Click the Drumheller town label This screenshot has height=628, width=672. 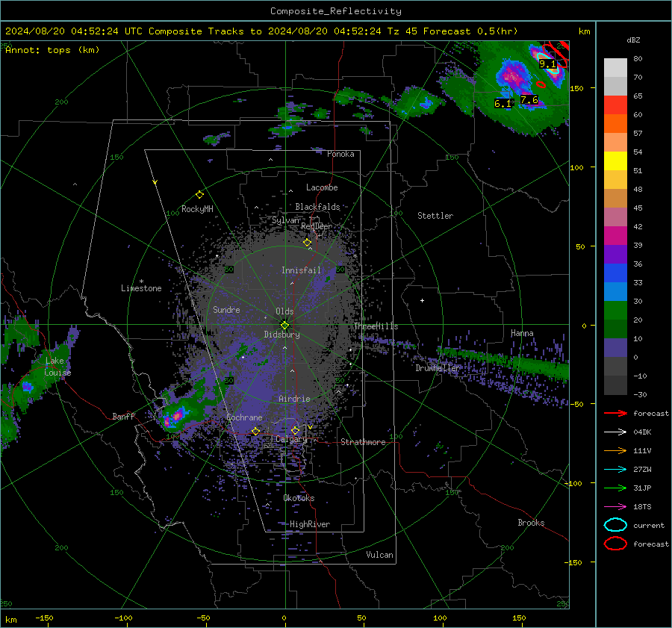pyautogui.click(x=438, y=368)
